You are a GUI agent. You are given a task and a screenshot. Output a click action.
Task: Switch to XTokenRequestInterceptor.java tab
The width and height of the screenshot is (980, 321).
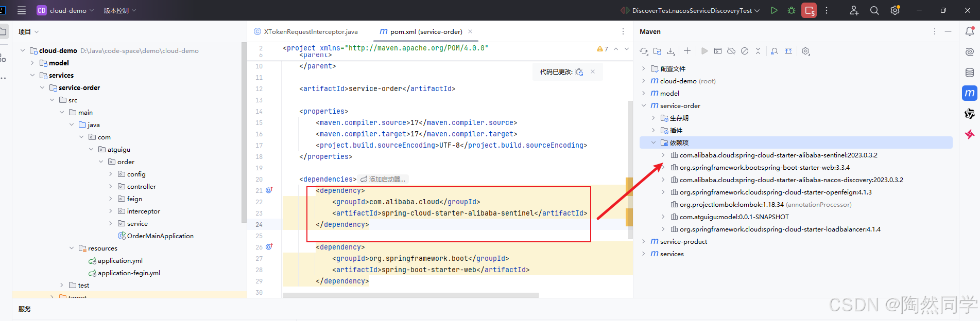pyautogui.click(x=306, y=31)
